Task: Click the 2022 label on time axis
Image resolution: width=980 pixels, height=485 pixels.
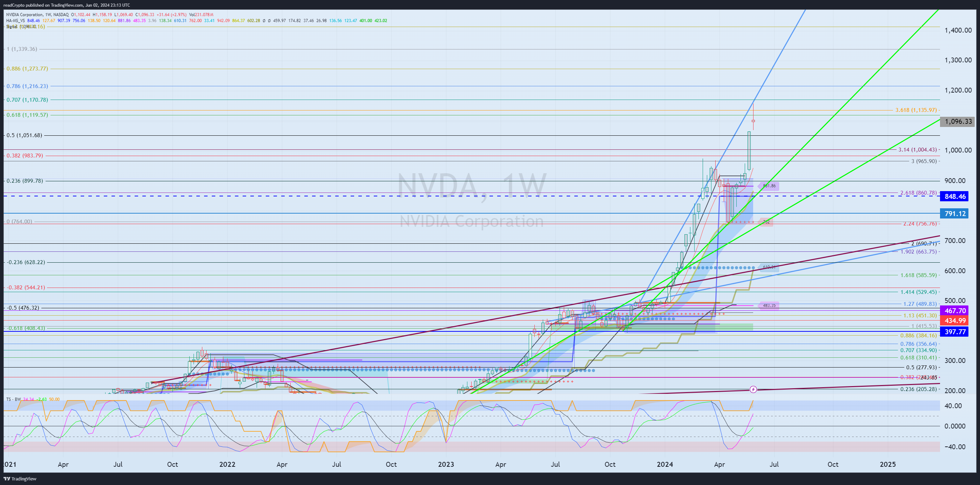Action: (228, 464)
